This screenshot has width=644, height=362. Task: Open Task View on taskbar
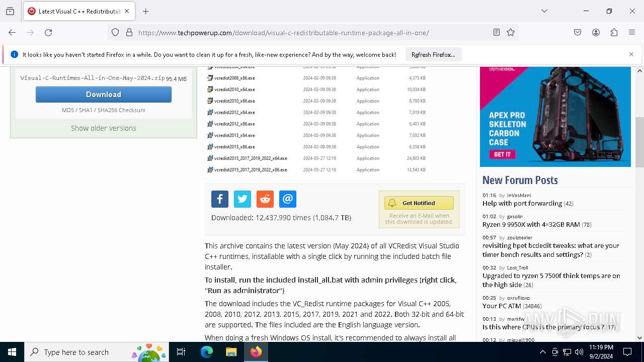[x=181, y=352]
